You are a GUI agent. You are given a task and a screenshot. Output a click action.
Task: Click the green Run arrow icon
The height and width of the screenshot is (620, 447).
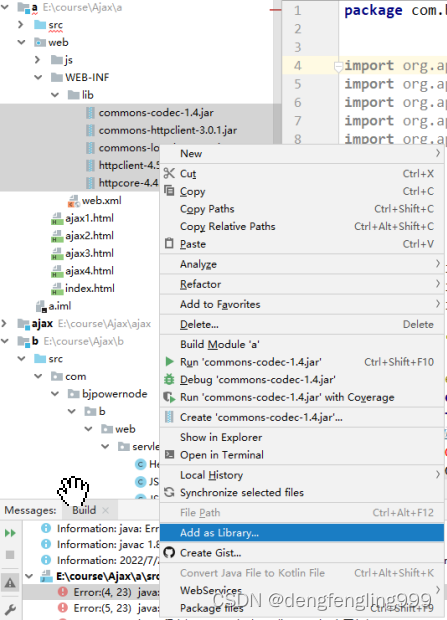pyautogui.click(x=169, y=361)
